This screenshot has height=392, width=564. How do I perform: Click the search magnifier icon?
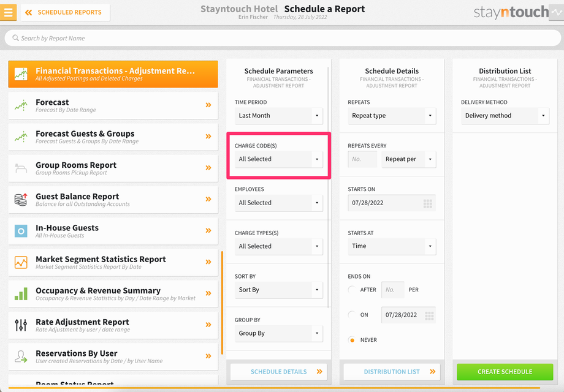15,38
